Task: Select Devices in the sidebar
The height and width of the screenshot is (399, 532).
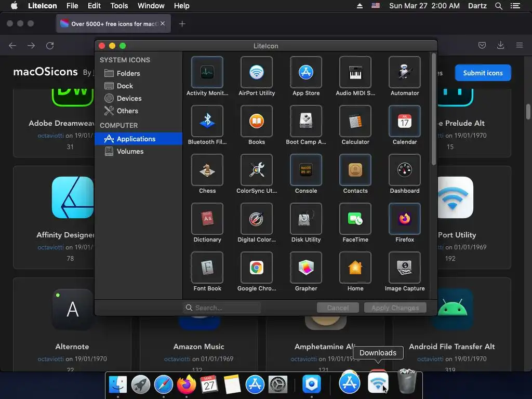Action: point(138,98)
